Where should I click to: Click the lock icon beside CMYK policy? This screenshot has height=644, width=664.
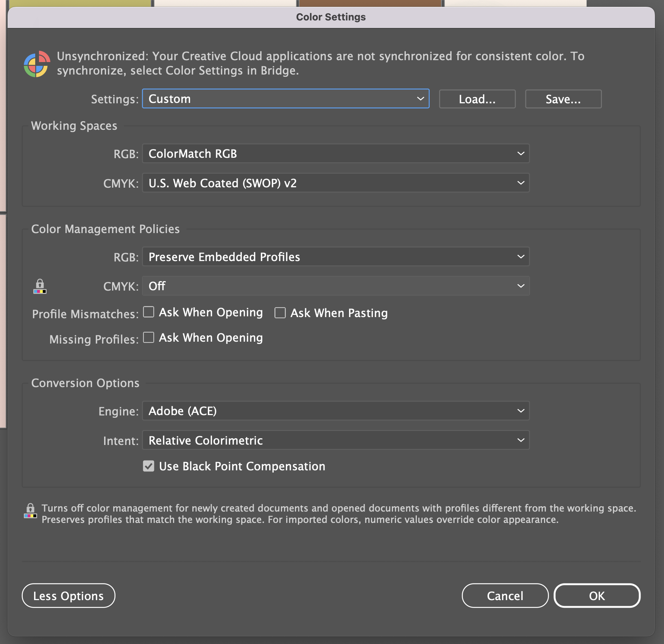(x=40, y=286)
